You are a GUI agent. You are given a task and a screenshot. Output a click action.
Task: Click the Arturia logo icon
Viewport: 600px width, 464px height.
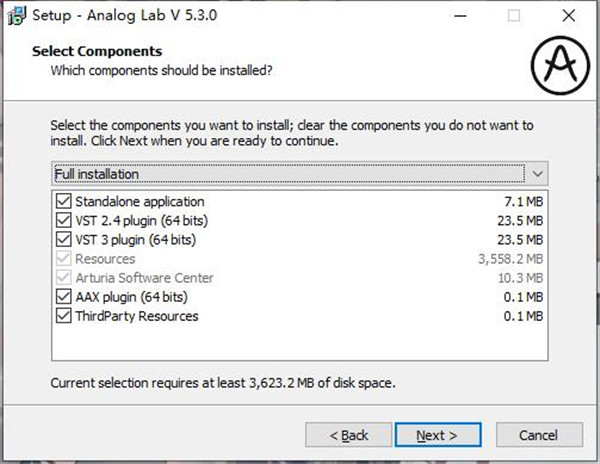click(x=560, y=65)
